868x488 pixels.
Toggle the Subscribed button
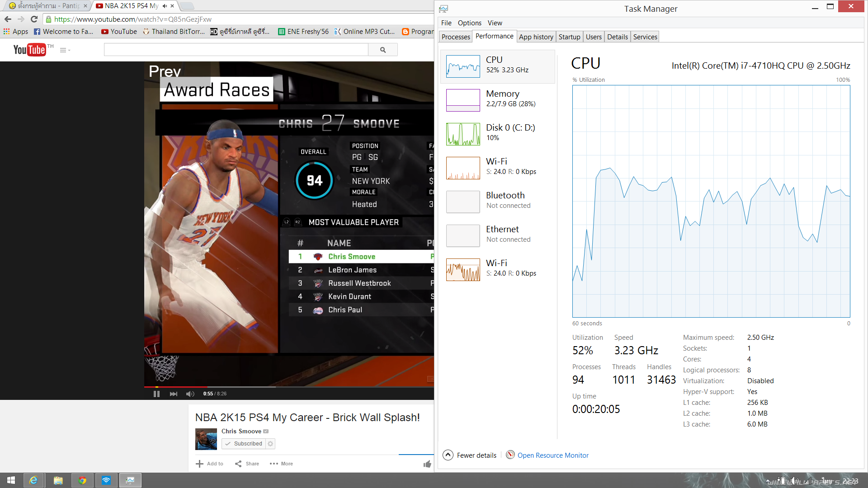coord(244,444)
